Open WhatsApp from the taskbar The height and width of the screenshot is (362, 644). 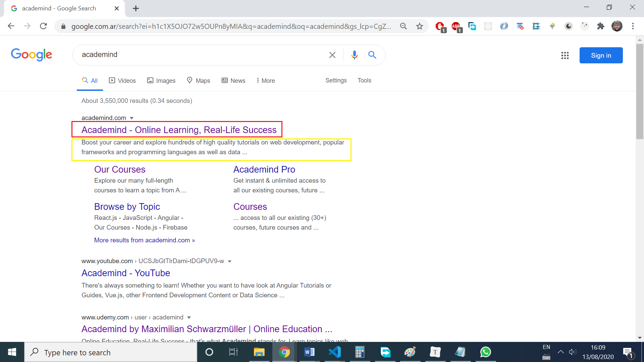485,352
